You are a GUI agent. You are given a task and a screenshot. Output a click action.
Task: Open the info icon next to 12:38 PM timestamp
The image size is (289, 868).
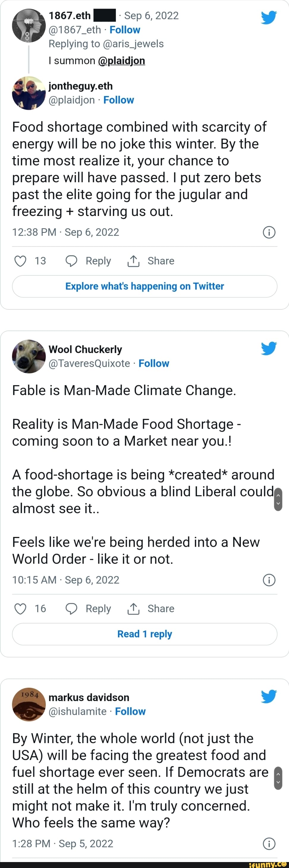[x=269, y=232]
